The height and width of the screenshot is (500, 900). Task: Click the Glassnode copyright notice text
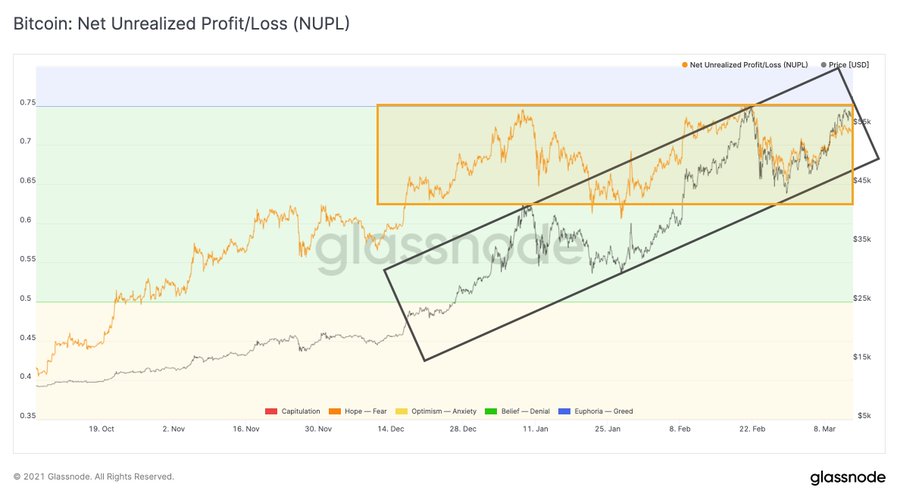pos(94,476)
